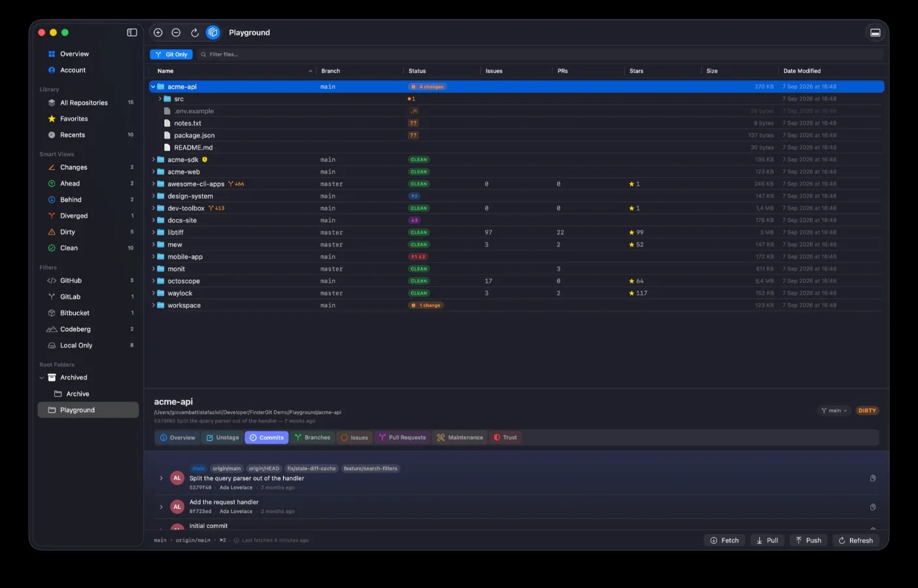
Task: Focus the Filter files search field
Action: pos(539,55)
